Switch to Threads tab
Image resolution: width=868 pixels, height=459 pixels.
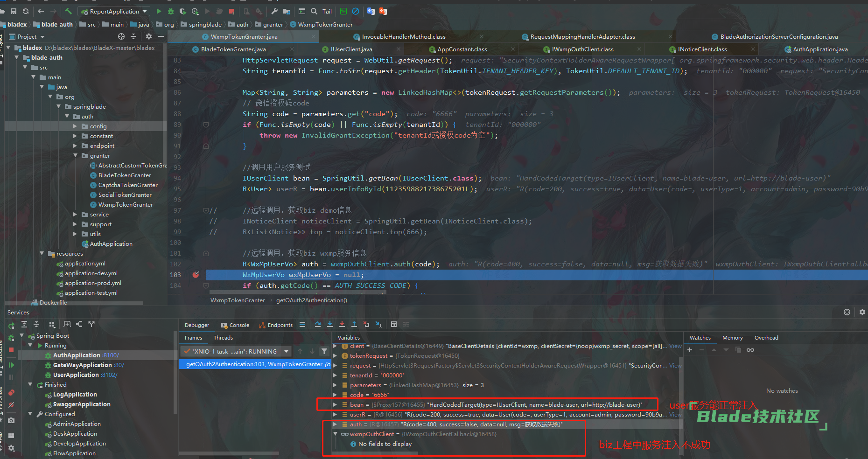pyautogui.click(x=223, y=338)
